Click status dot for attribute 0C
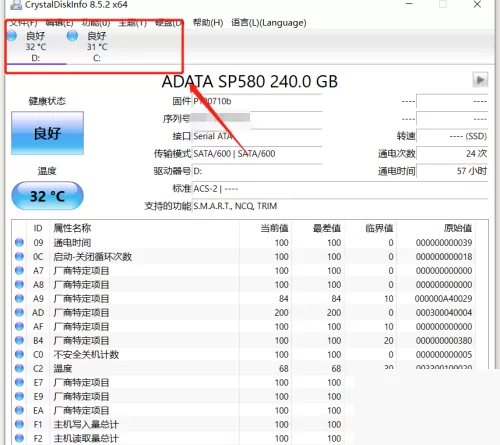This screenshot has width=500, height=445. pos(19,256)
